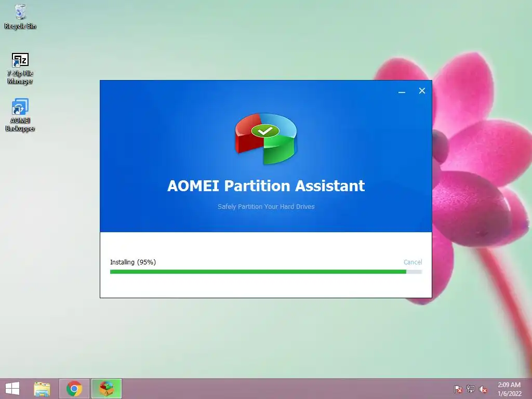Click the AOMEI installer taskbar icon
Screen dimensions: 532x399
pyautogui.click(x=106, y=389)
